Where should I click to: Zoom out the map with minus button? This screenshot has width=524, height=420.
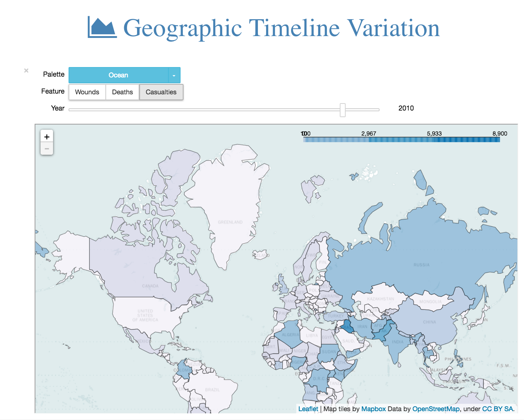47,148
